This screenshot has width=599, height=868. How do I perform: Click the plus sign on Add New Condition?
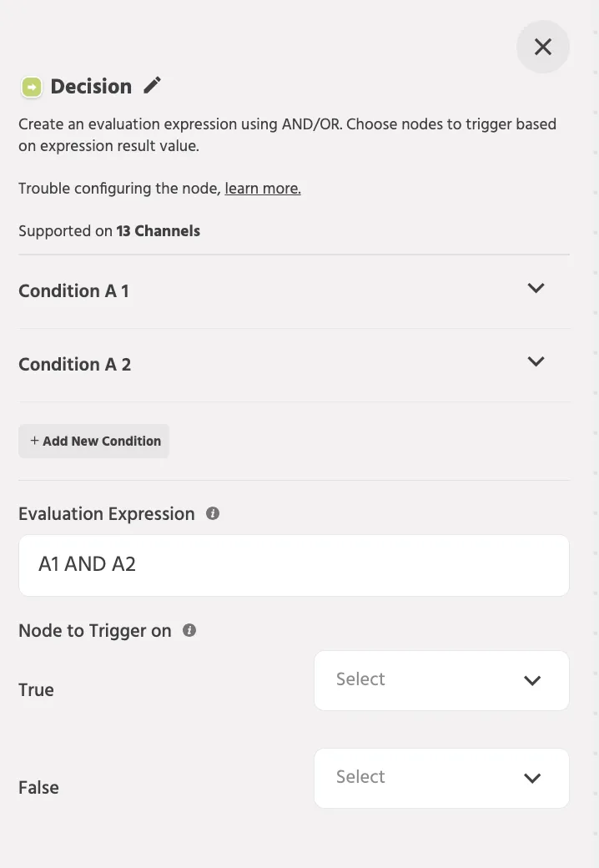[34, 440]
